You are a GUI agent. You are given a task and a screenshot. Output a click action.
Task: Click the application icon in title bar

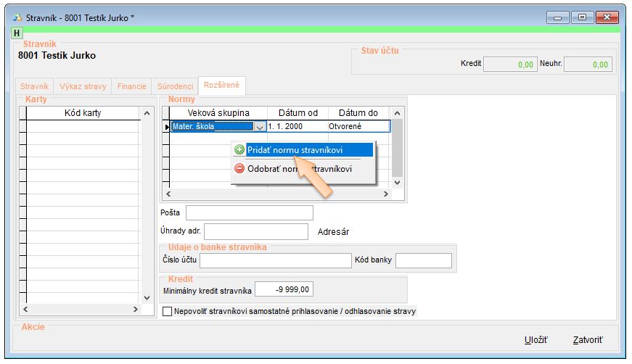click(x=17, y=17)
